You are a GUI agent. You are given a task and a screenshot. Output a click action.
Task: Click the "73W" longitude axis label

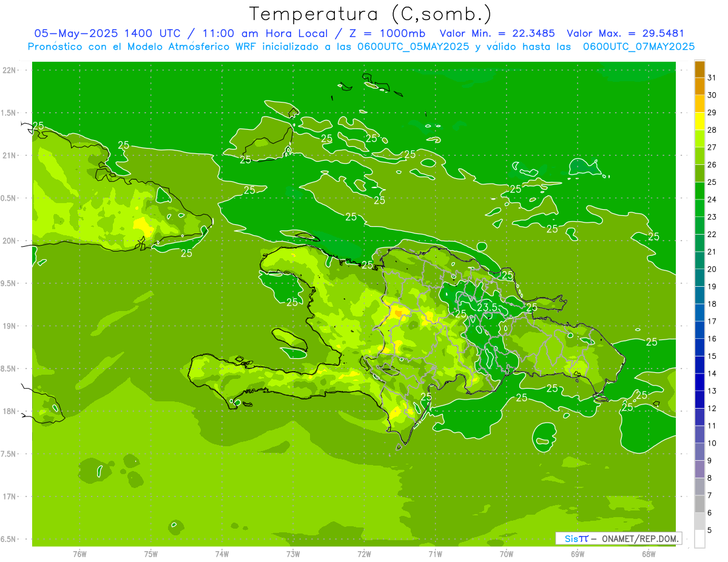[293, 554]
